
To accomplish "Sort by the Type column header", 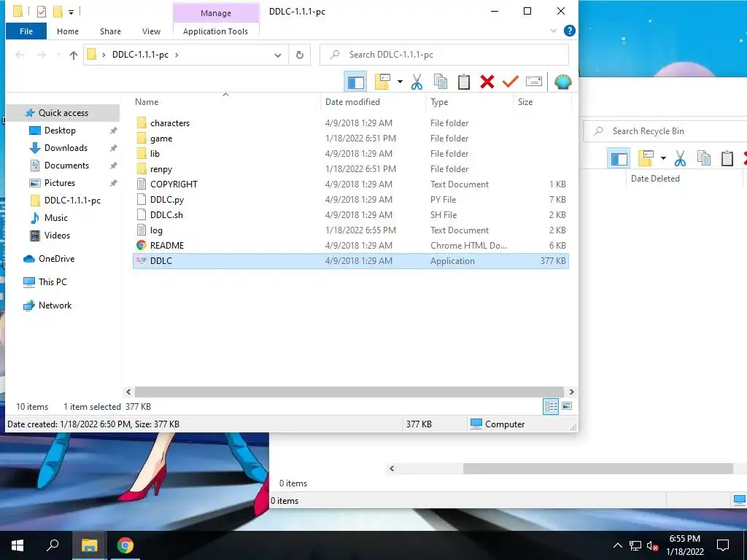I will tap(439, 102).
